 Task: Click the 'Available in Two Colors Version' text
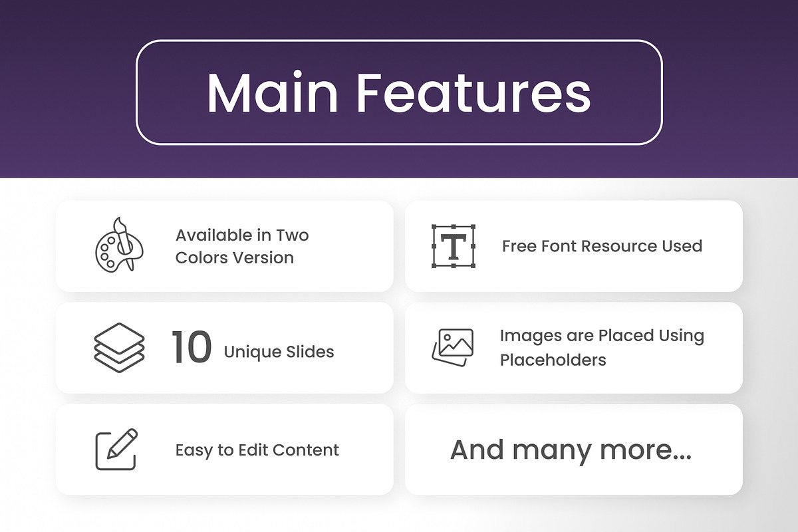coord(242,246)
